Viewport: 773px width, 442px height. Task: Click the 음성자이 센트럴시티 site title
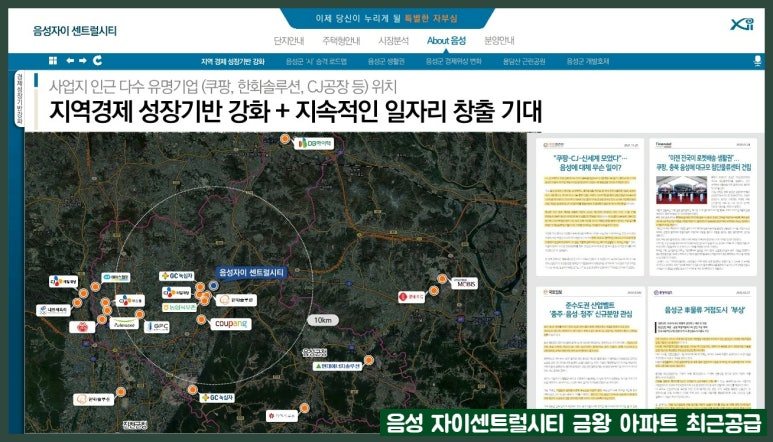(75, 31)
